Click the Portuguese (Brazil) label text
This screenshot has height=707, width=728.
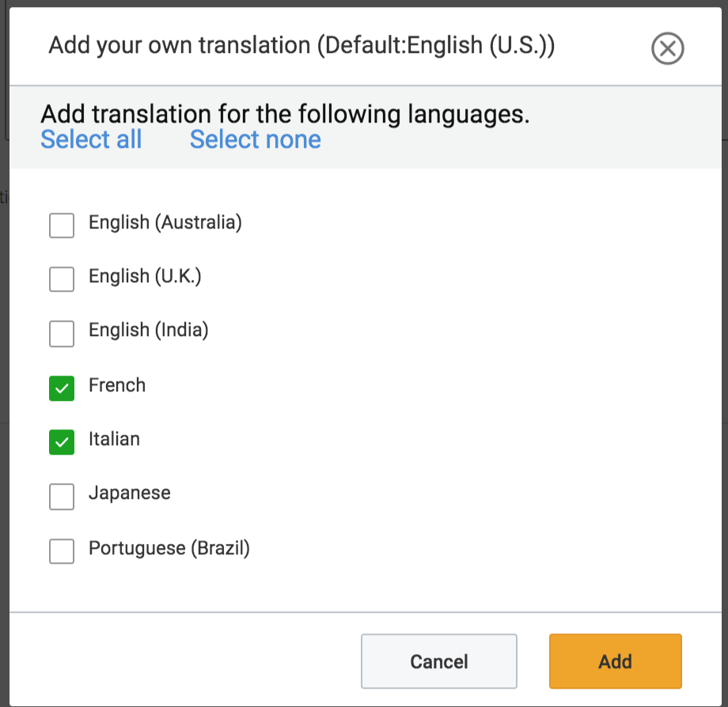(169, 548)
